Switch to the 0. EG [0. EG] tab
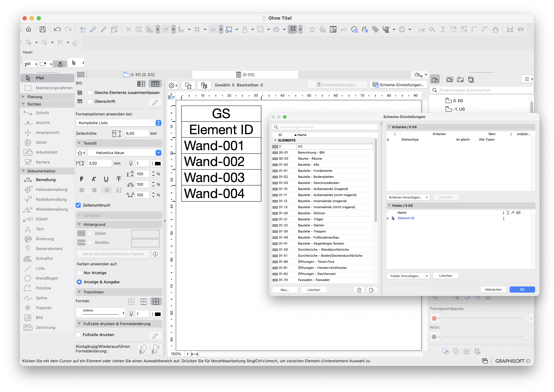 [139, 75]
